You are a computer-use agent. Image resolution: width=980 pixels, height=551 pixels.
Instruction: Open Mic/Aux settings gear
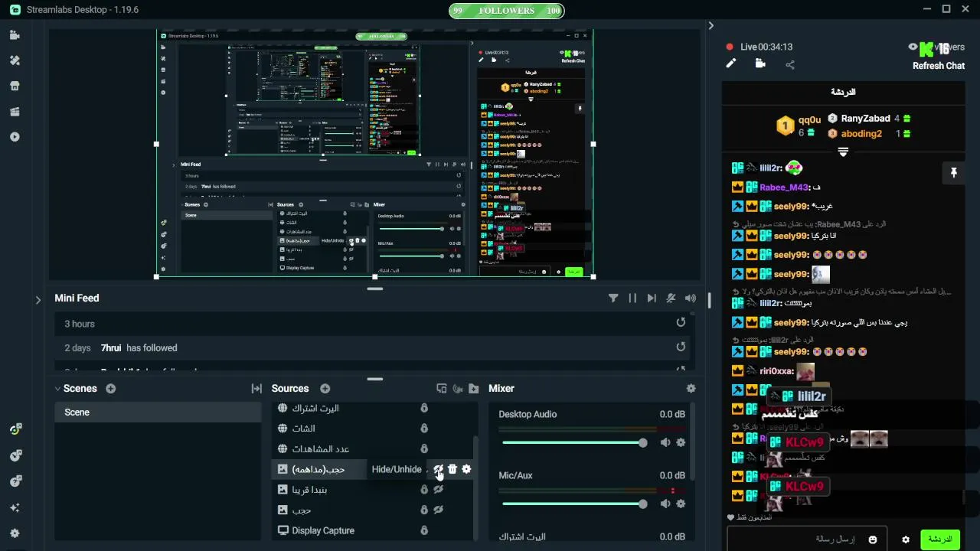coord(681,504)
